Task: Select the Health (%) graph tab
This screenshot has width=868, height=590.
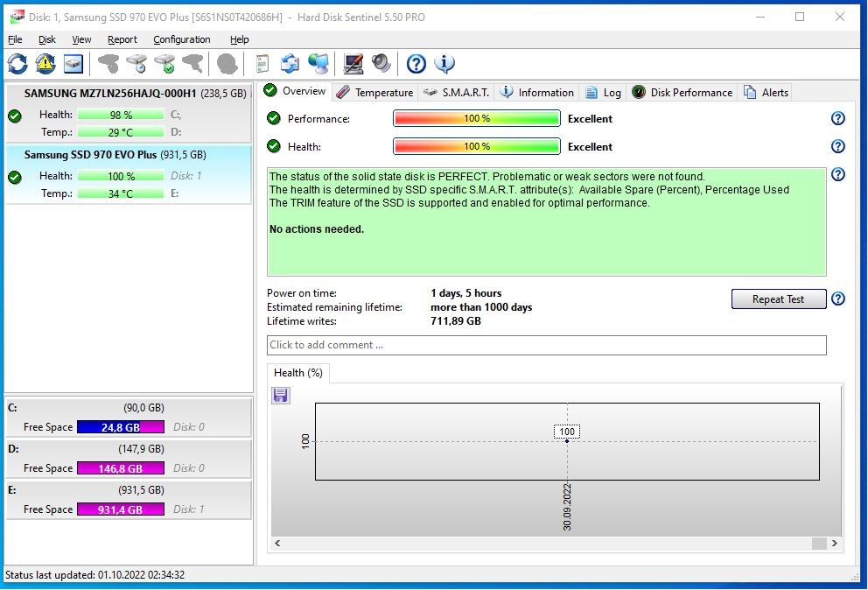Action: click(297, 373)
